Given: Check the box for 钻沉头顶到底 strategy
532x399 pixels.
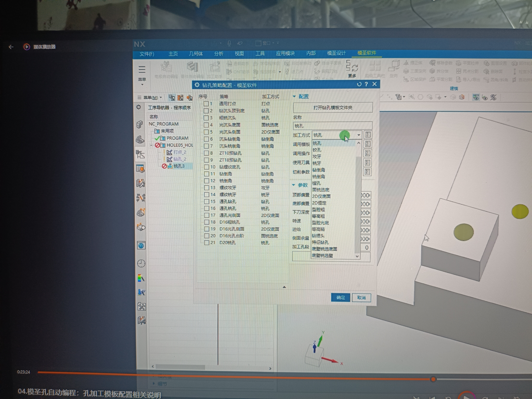Looking at the screenshot, I should pos(206,111).
